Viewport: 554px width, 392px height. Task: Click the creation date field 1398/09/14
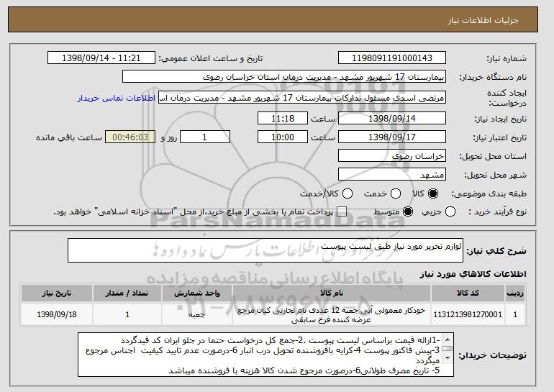[x=392, y=118]
